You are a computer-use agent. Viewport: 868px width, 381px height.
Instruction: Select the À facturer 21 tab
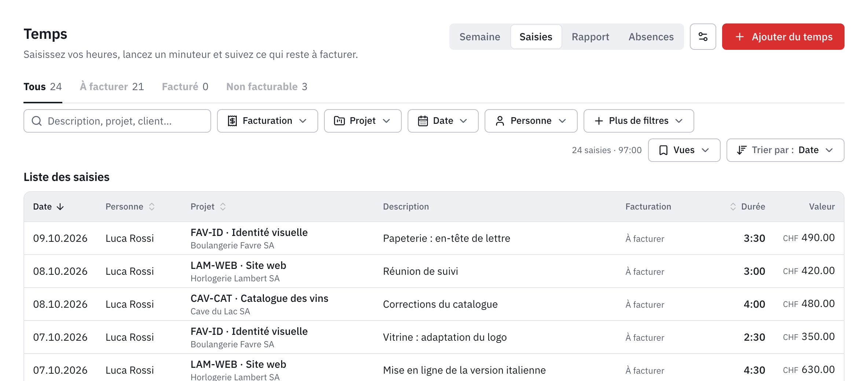coord(112,86)
